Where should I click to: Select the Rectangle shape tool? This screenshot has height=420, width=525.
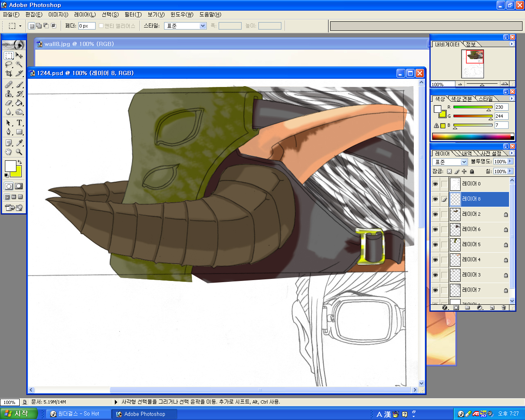19,132
